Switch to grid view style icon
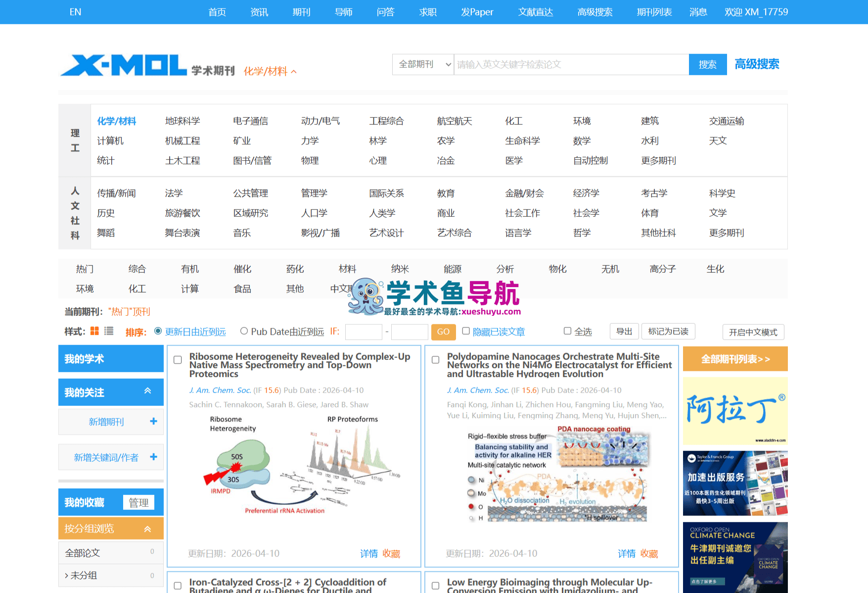The height and width of the screenshot is (593, 868). [94, 331]
